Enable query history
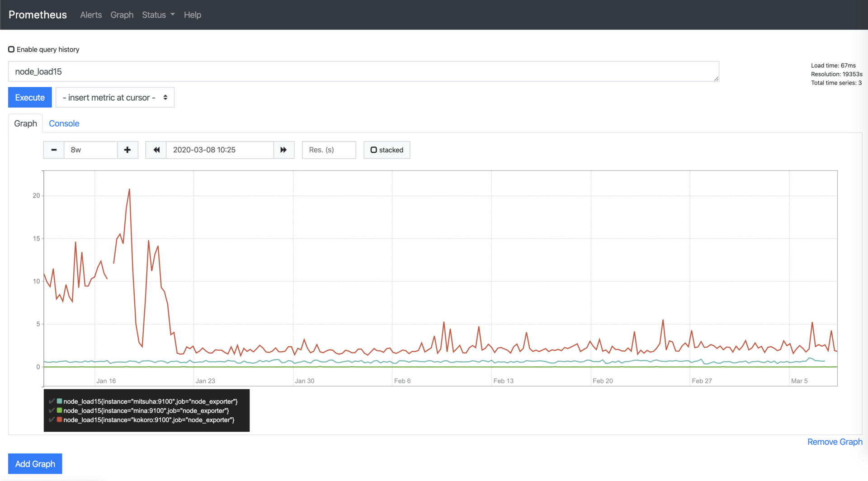Screen dimensions: 868x481 [11, 49]
